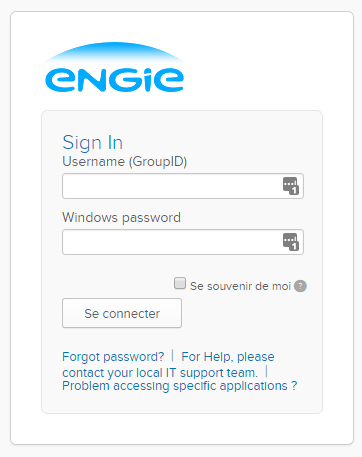Click the blue arc above ENGIE wordmark
The image size is (362, 457).
[114, 52]
